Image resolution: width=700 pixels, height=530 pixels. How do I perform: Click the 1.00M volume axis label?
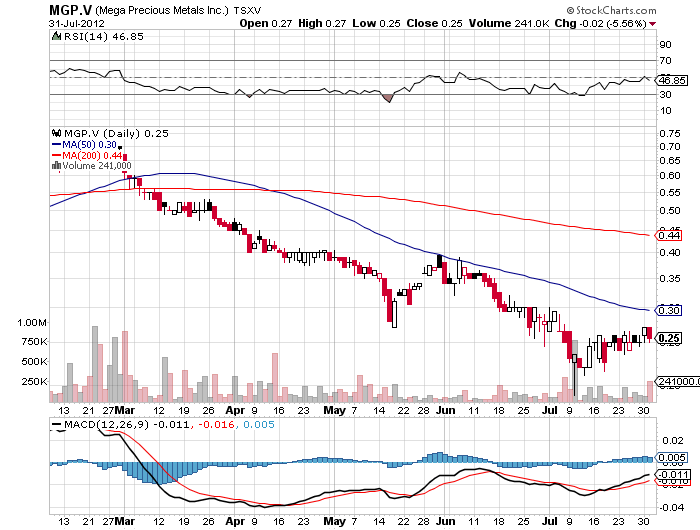tap(32, 322)
